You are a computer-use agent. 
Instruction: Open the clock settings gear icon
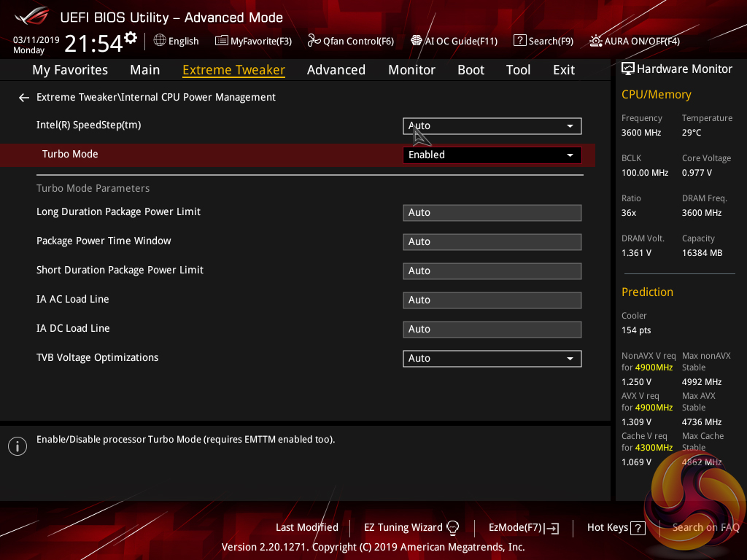(131, 38)
